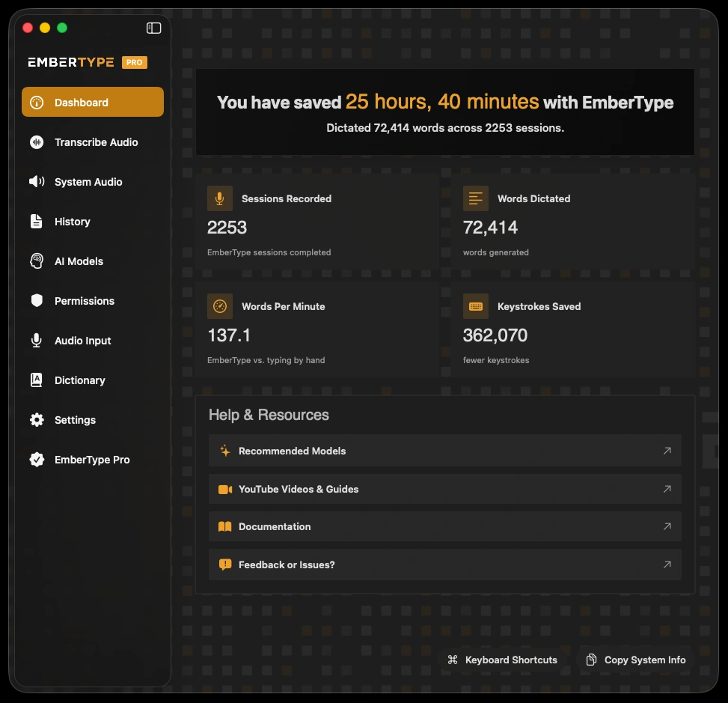This screenshot has height=703, width=728.
Task: Click the '362,070' keystrokes value
Action: pos(495,335)
